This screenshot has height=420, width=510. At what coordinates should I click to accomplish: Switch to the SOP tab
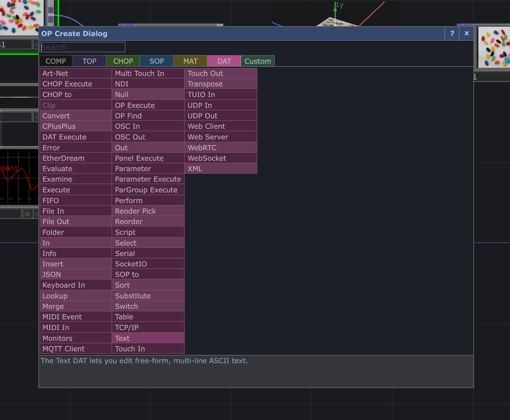(156, 61)
